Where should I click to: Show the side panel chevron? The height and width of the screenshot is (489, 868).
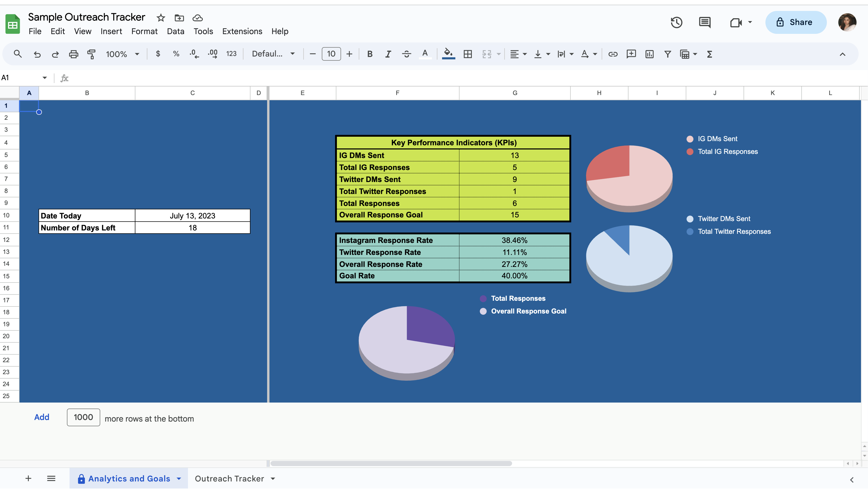pyautogui.click(x=852, y=480)
